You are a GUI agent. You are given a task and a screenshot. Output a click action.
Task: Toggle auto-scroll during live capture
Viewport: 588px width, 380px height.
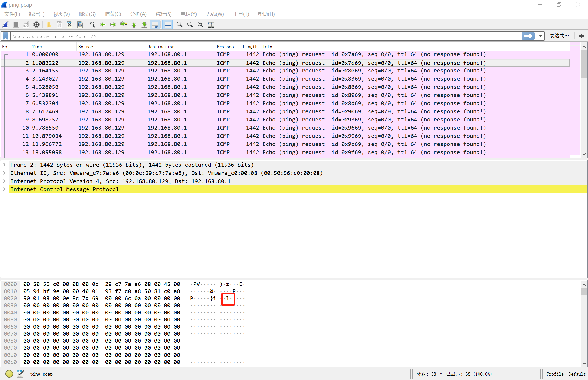(155, 25)
